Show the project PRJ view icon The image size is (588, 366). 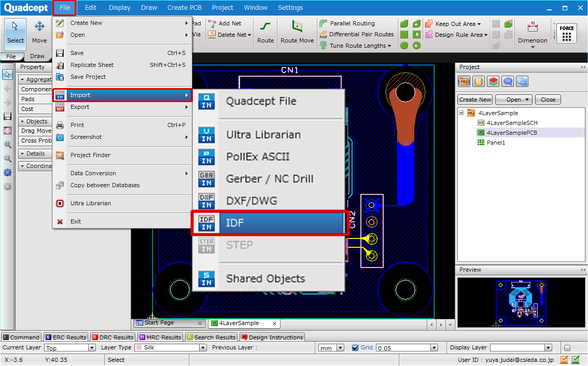[x=464, y=81]
